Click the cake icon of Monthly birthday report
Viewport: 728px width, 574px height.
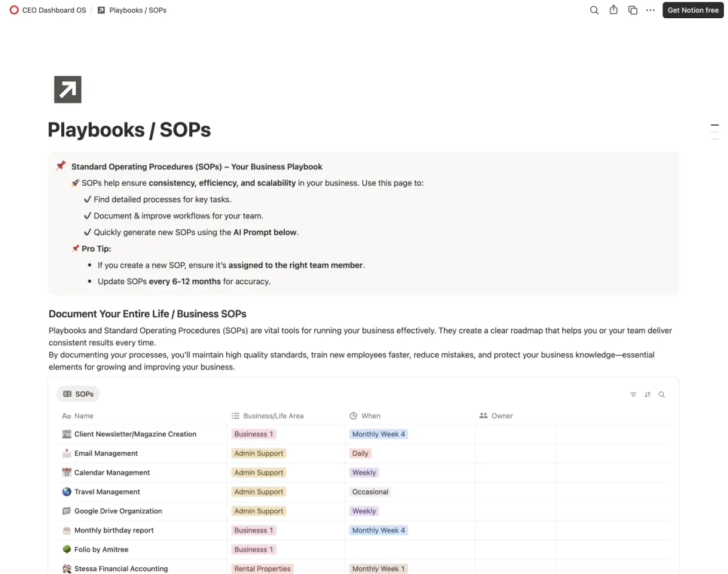[x=67, y=530]
